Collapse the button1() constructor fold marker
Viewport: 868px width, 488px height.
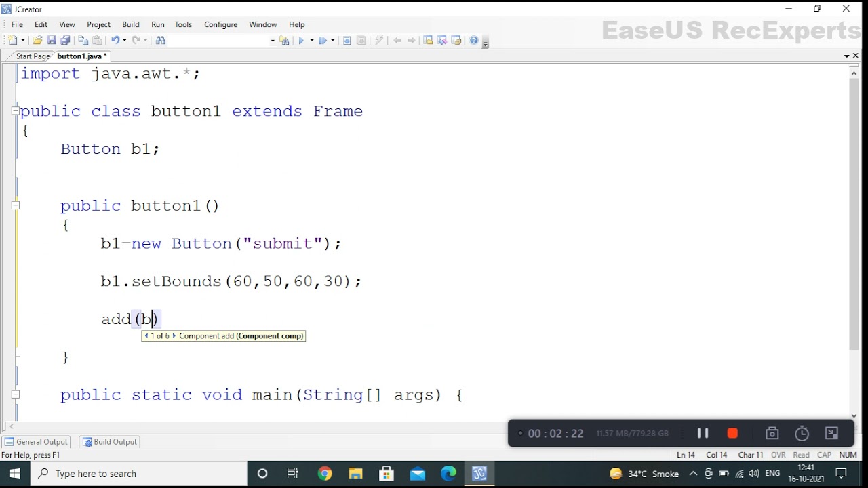click(15, 205)
